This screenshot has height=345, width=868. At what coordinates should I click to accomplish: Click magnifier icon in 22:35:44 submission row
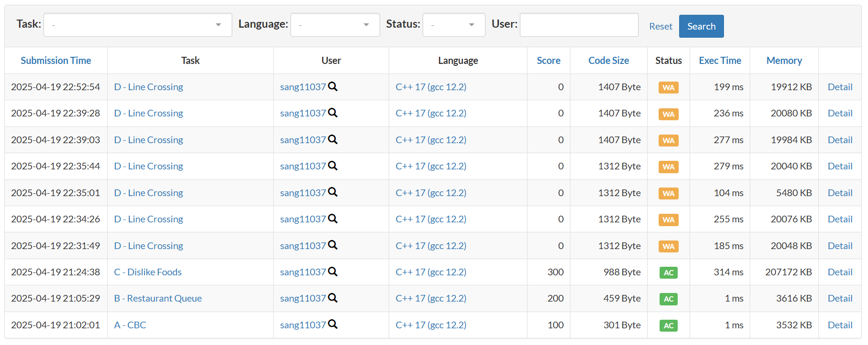333,166
